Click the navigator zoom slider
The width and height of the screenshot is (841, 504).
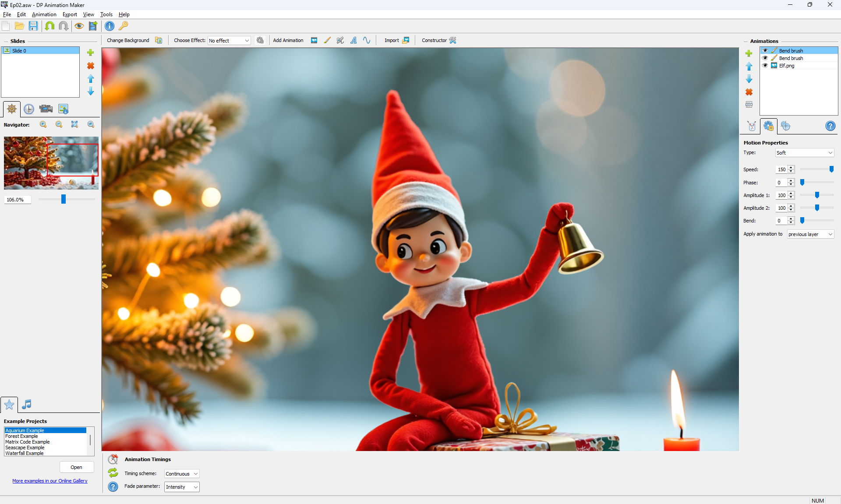[64, 200]
